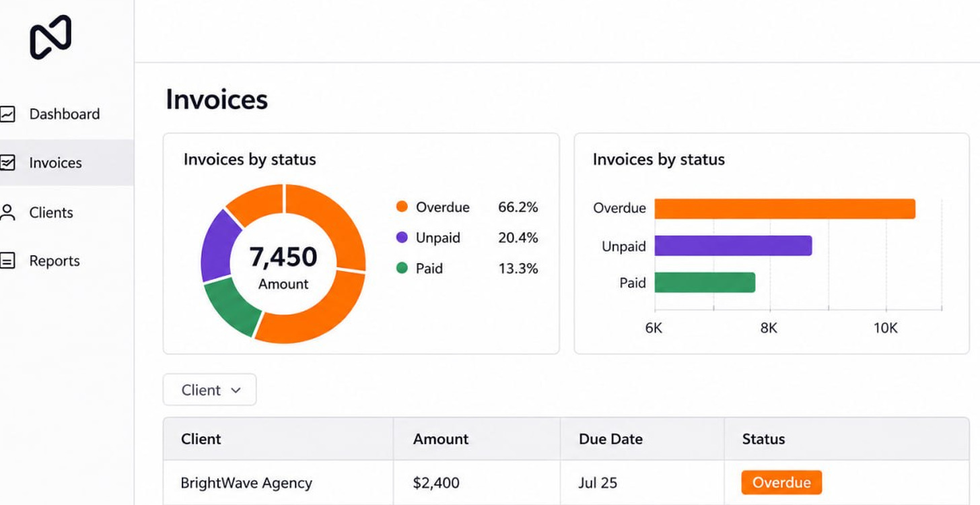The width and height of the screenshot is (980, 505).
Task: Click the Overdue legend label in donut card
Action: (x=443, y=207)
